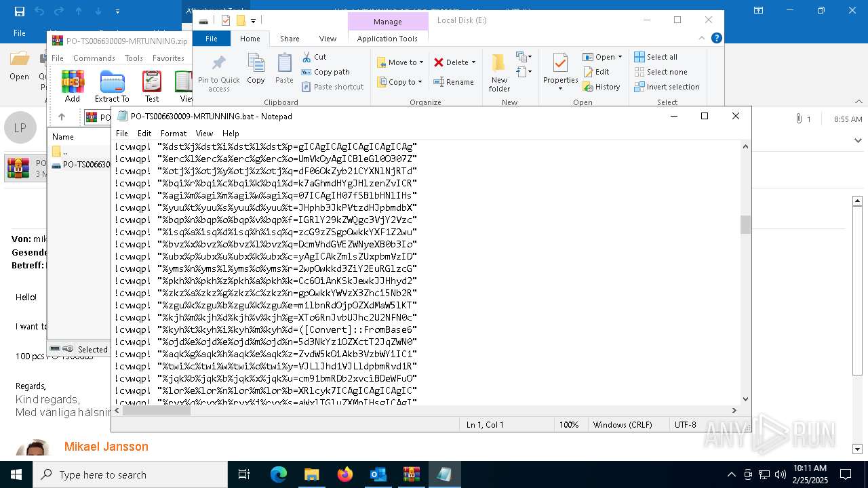
Task: Open WinRAR Tools menu
Action: coord(134,58)
